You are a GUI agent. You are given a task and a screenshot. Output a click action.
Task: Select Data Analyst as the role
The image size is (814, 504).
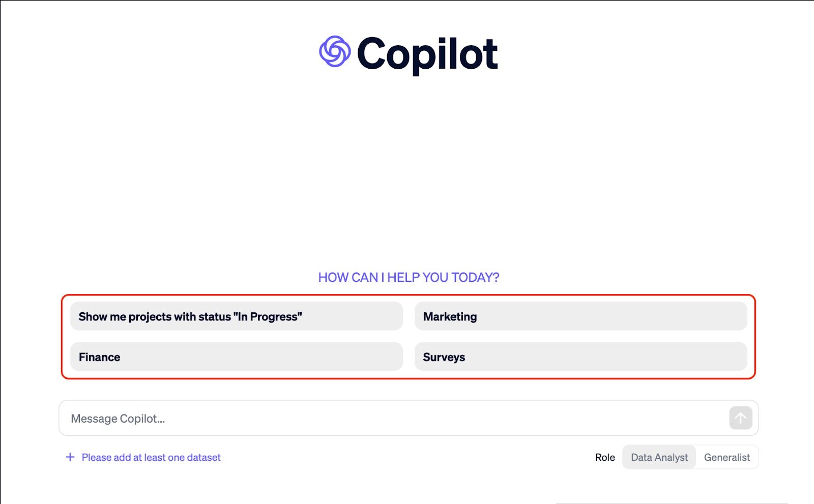[659, 457]
